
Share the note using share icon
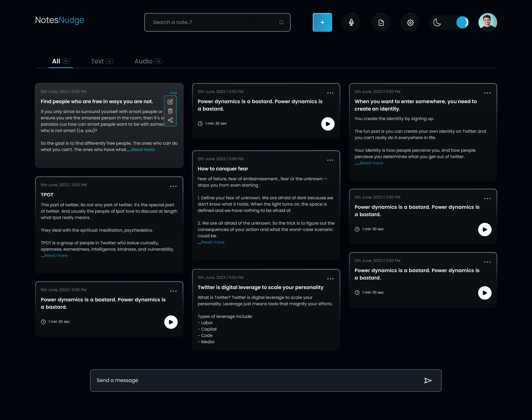170,120
